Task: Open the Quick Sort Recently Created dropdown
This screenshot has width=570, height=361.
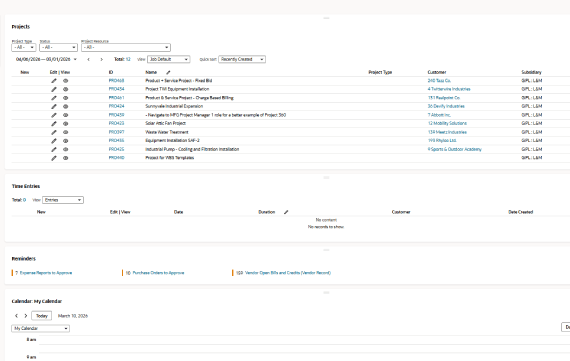Action: (242, 59)
